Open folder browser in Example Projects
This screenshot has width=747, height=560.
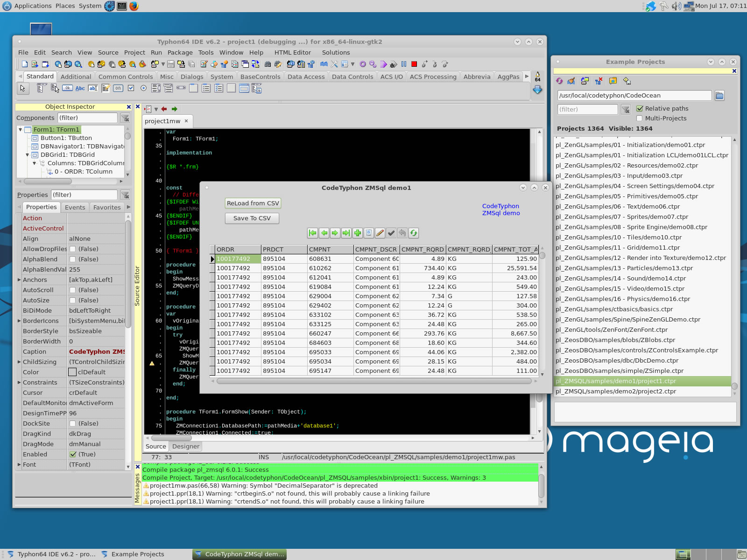(x=719, y=96)
